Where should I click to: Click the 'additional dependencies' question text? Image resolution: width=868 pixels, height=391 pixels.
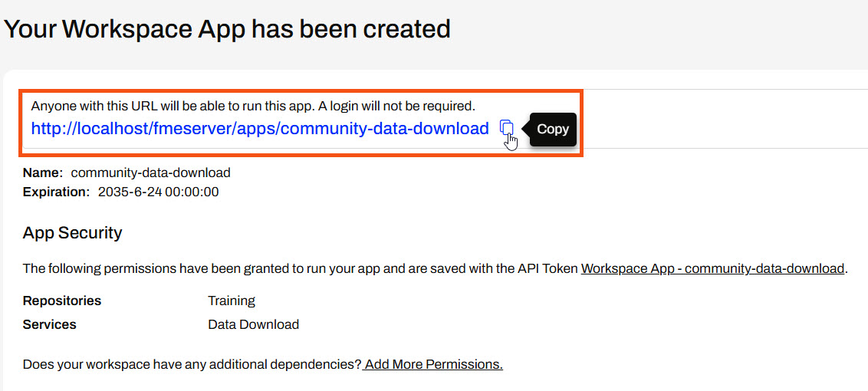pos(192,364)
